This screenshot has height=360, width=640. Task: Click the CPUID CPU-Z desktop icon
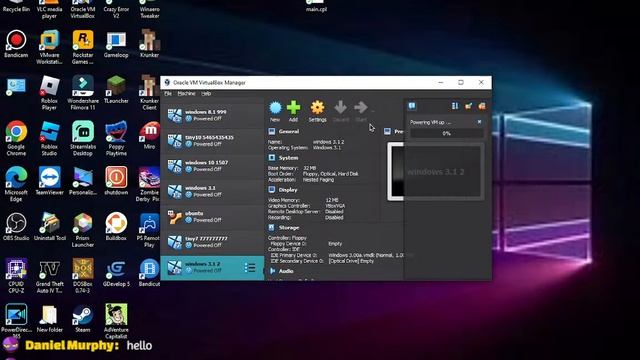click(x=16, y=276)
